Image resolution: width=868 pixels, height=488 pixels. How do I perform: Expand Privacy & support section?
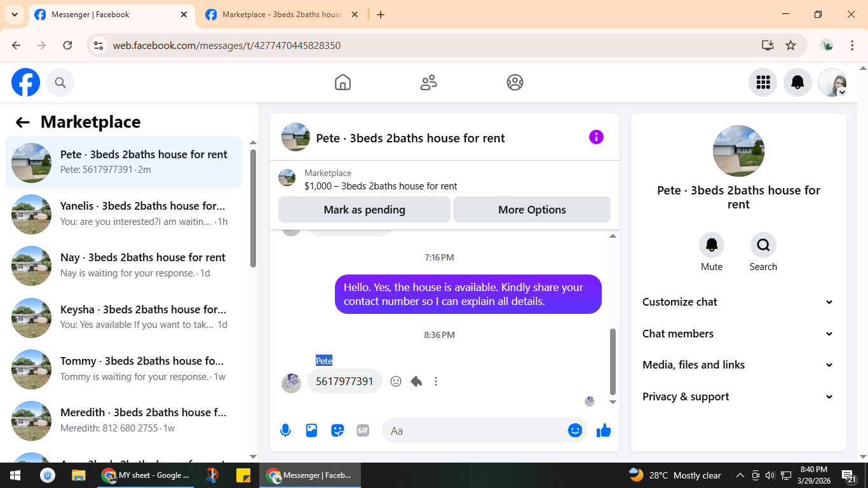pyautogui.click(x=738, y=396)
